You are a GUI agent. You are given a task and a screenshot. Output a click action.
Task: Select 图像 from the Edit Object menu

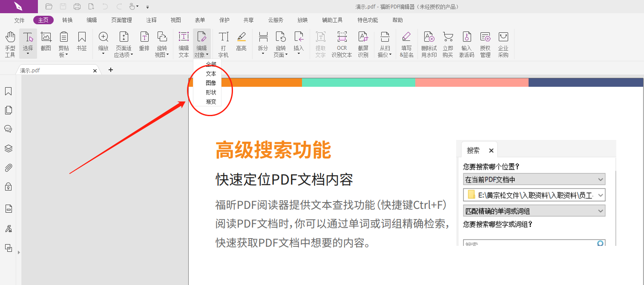[211, 83]
